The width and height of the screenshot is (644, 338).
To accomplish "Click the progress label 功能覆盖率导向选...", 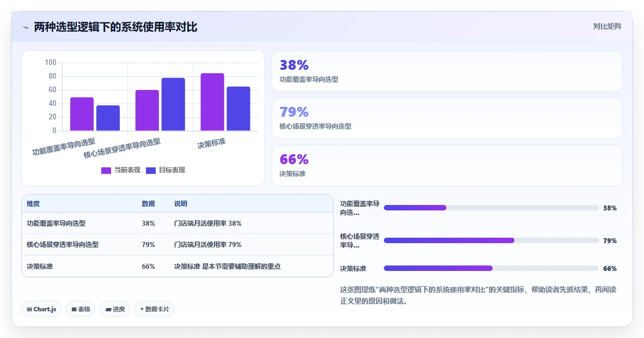I will tap(360, 208).
